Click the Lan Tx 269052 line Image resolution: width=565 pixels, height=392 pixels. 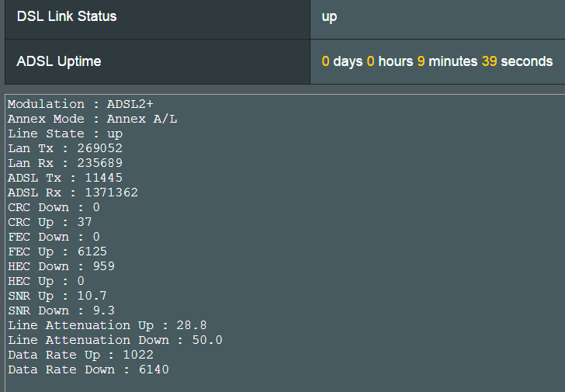coord(65,148)
